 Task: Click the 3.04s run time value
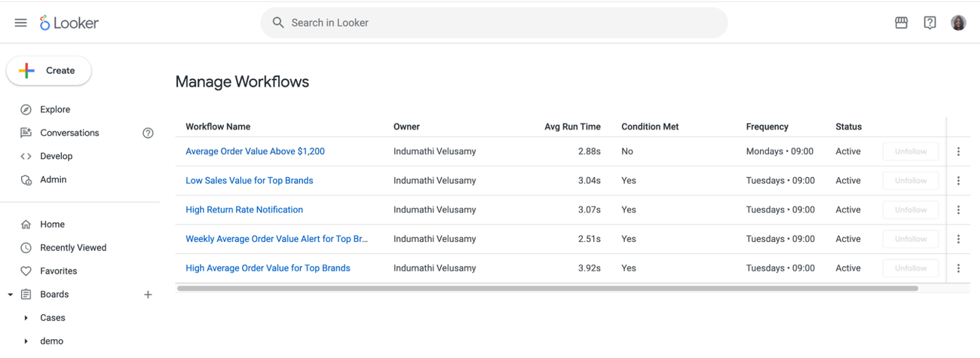click(590, 181)
